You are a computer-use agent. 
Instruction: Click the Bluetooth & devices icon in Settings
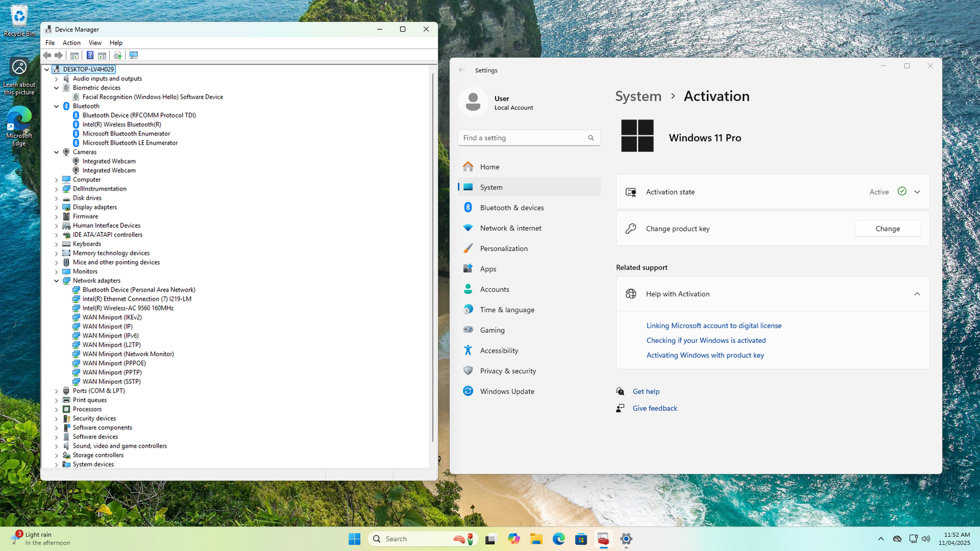click(468, 208)
